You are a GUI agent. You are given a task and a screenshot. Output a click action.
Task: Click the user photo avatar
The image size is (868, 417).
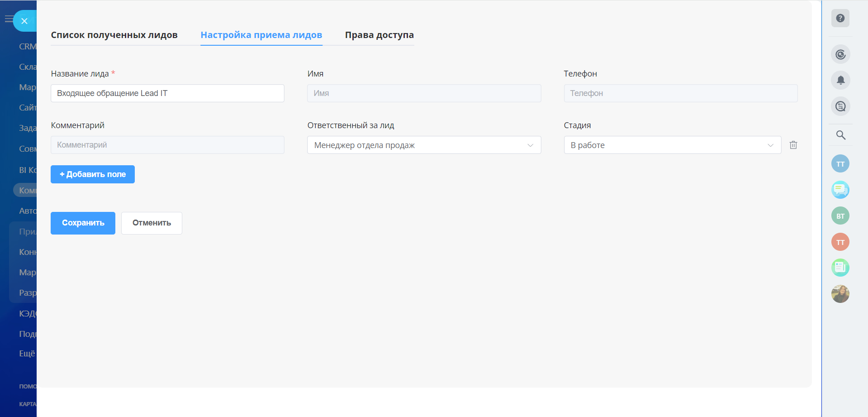[x=840, y=294]
